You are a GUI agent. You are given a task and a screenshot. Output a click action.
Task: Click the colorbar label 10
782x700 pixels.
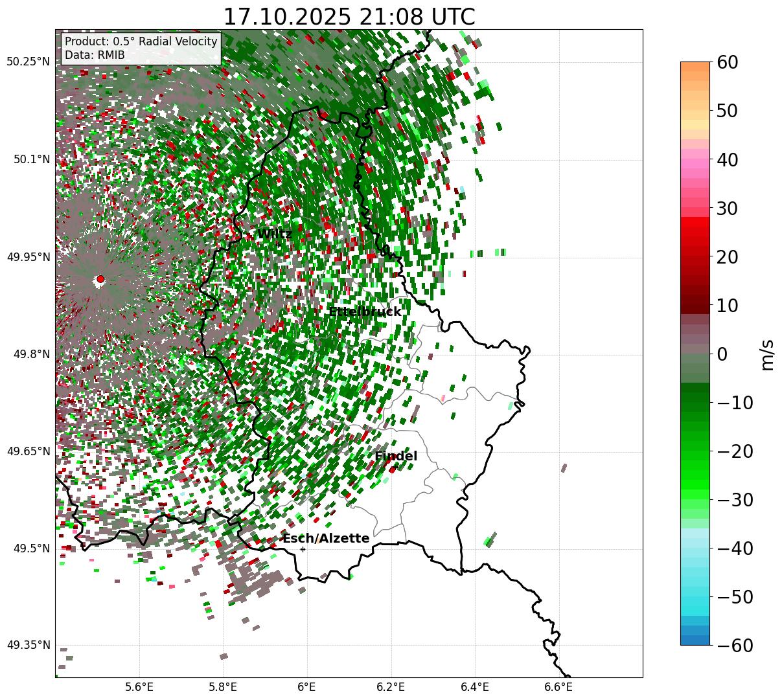727,306
